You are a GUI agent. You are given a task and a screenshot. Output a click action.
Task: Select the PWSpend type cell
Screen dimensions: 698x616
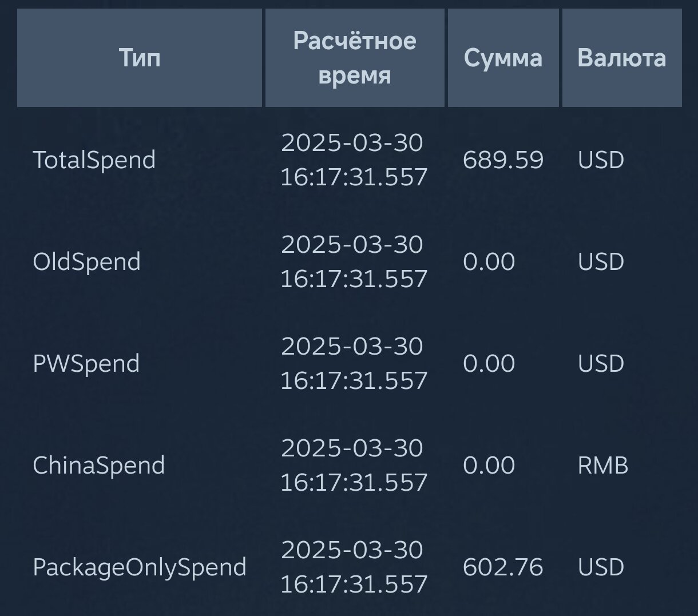coord(86,363)
